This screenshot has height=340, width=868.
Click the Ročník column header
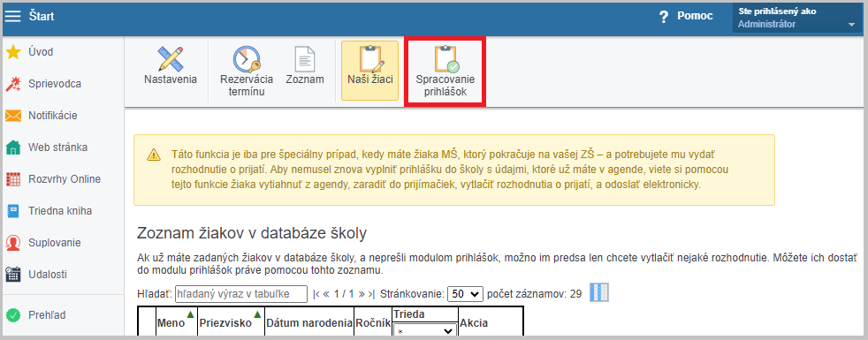[373, 323]
